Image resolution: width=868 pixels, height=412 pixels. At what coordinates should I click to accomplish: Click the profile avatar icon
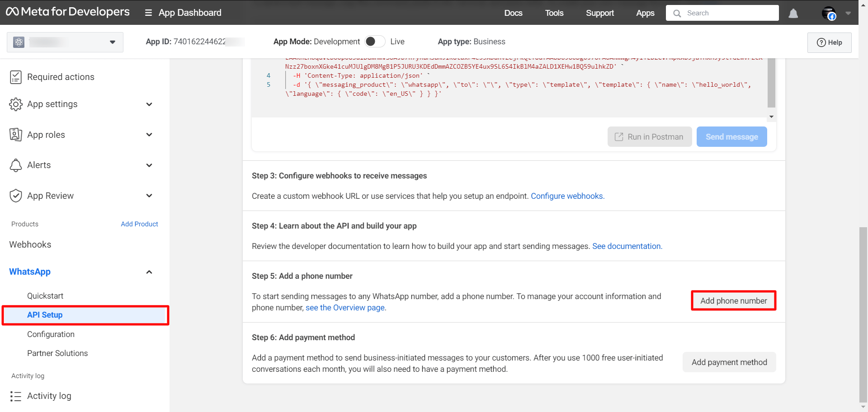click(829, 13)
